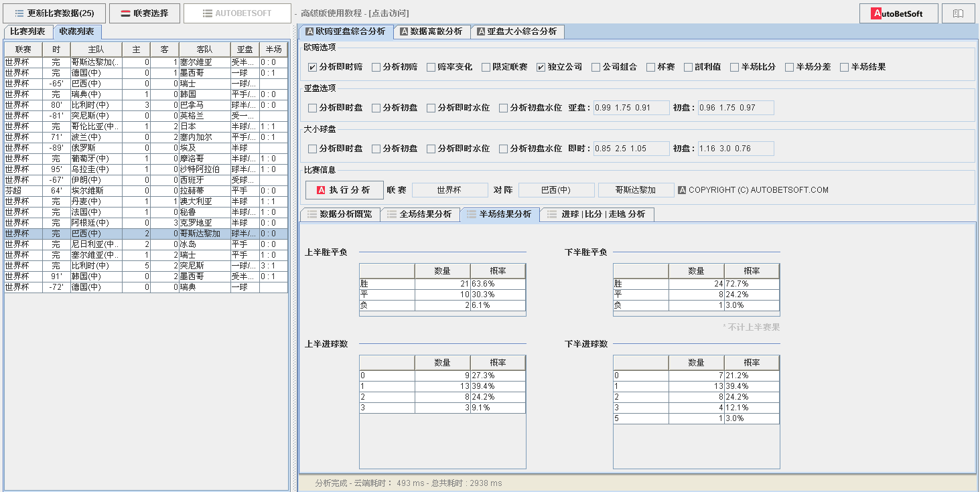Screen dimensions: 980x492
Task: Click the A icon on 亚盘大小综合分析 tab
Action: tap(480, 31)
